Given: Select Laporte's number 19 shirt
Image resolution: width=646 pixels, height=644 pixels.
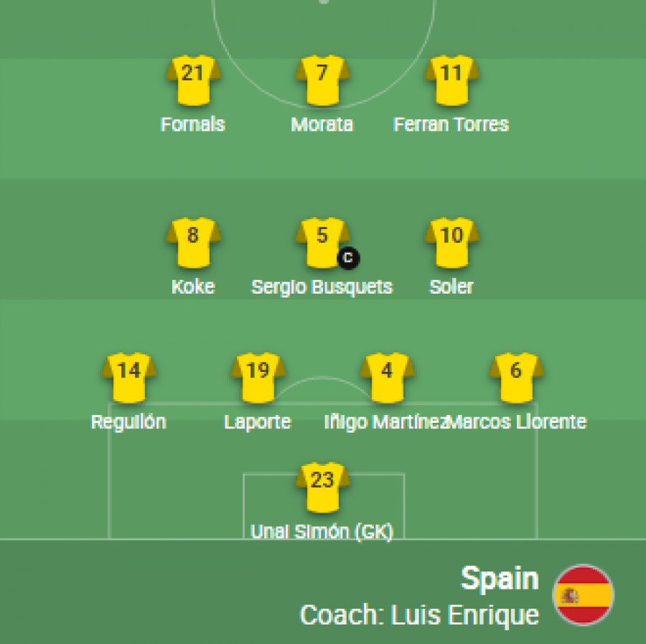Looking at the screenshot, I should pos(258,378).
